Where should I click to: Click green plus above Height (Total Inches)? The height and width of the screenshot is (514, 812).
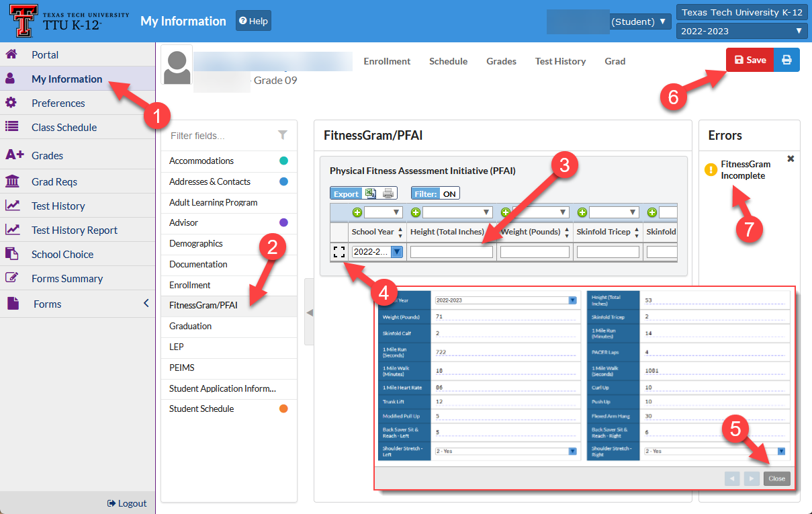pyautogui.click(x=415, y=212)
